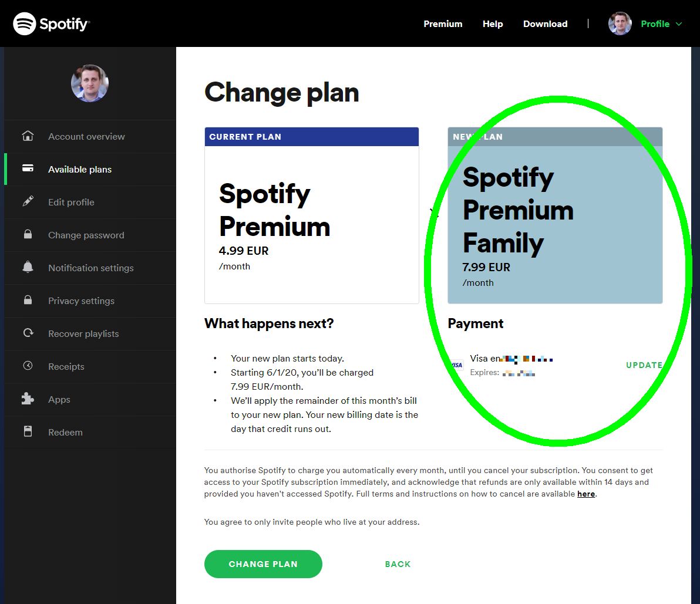Select the Redeem card icon
The width and height of the screenshot is (700, 604).
pos(28,431)
